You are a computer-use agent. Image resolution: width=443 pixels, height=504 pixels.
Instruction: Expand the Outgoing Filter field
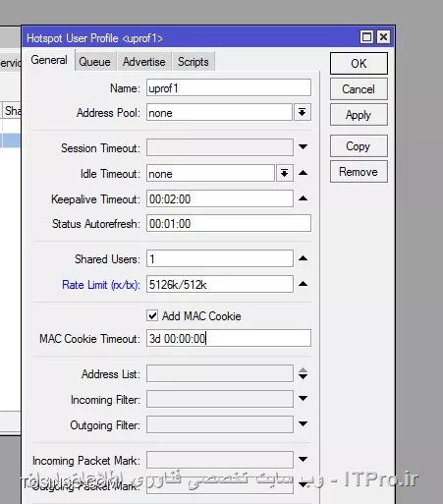(304, 424)
